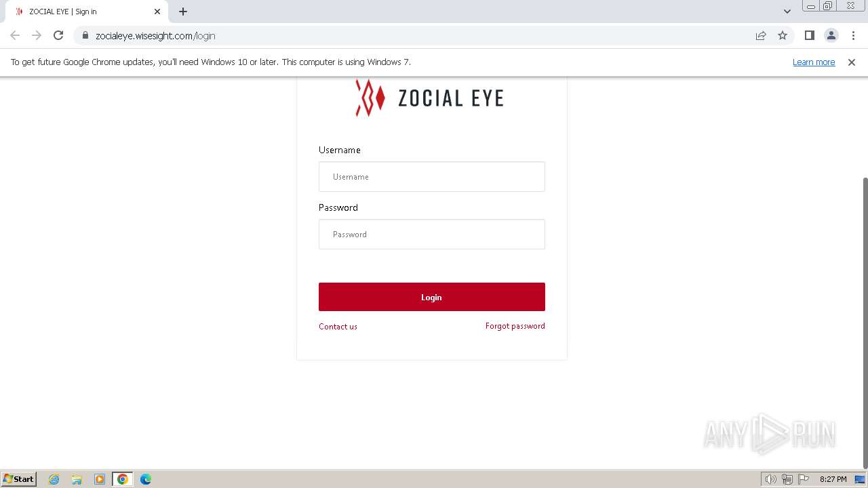Viewport: 868px width, 488px height.
Task: Launch Microsoft Edge from the taskbar
Action: pos(146,479)
